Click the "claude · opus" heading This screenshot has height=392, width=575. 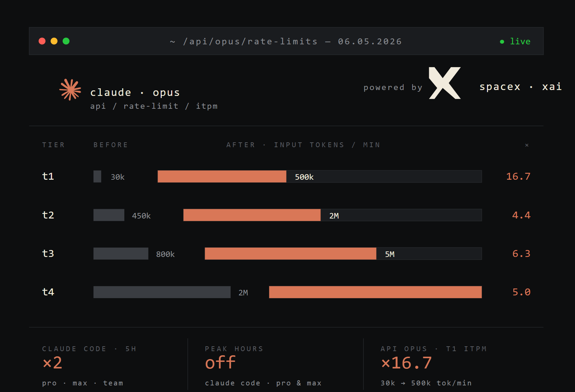(x=135, y=92)
